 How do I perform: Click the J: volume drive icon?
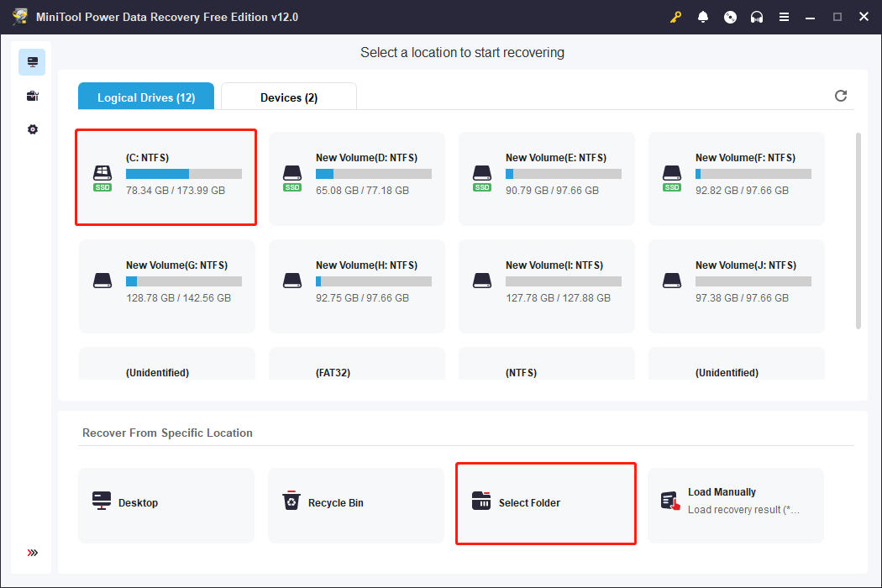point(672,281)
